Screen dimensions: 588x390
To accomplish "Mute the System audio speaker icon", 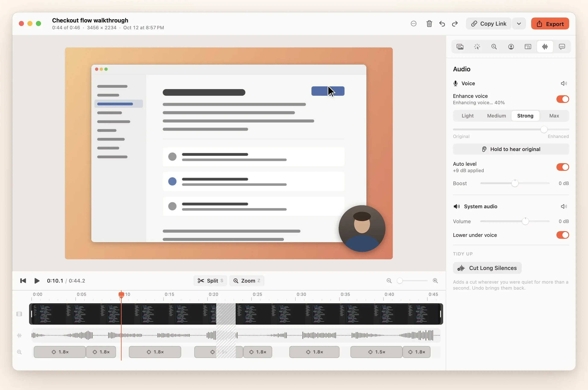I will point(564,207).
